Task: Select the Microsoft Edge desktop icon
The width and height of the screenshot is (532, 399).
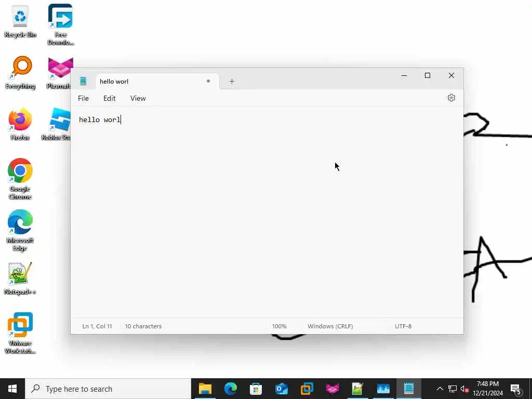Action: coord(20,230)
